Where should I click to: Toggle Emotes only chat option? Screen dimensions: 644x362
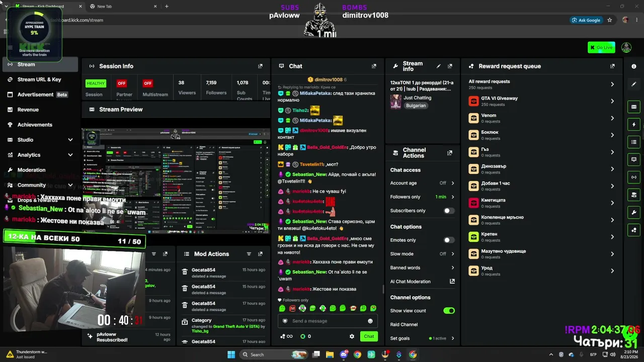coord(449,240)
